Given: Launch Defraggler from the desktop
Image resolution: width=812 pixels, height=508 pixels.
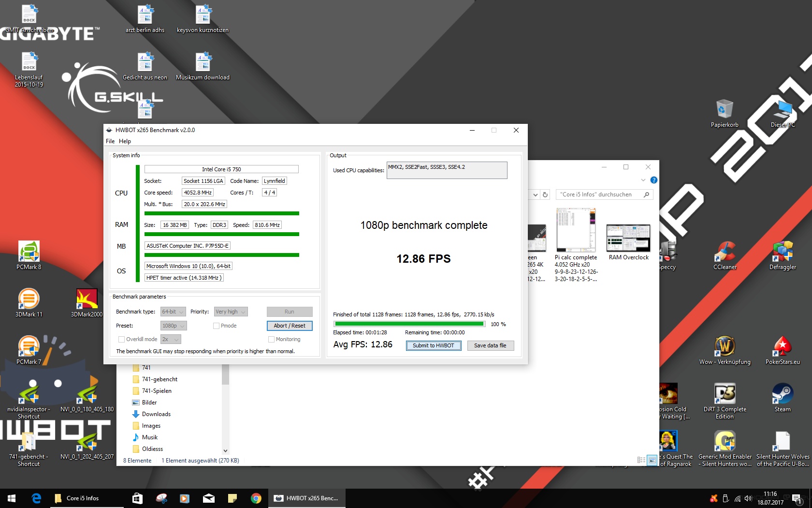Looking at the screenshot, I should click(x=783, y=255).
